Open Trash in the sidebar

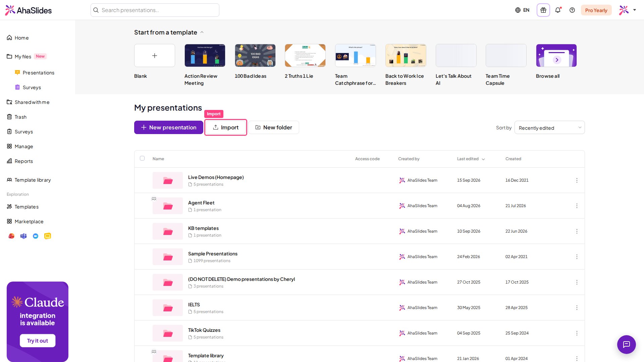coord(17,117)
